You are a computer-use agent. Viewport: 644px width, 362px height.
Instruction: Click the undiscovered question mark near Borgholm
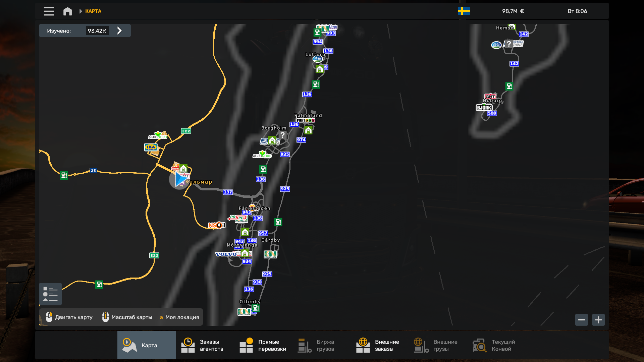click(x=282, y=135)
